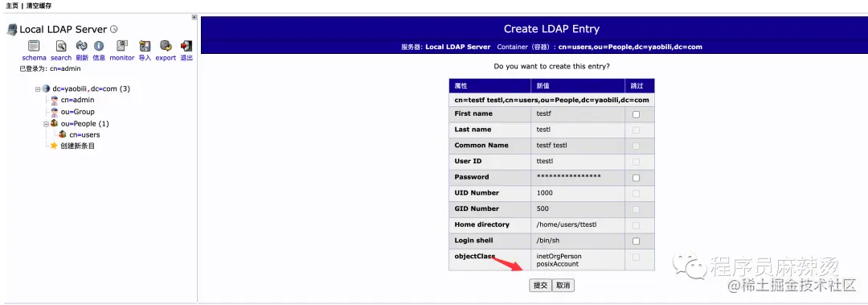This screenshot has width=868, height=305.
Task: Click 创建新条目 create new entry link
Action: pyautogui.click(x=77, y=146)
